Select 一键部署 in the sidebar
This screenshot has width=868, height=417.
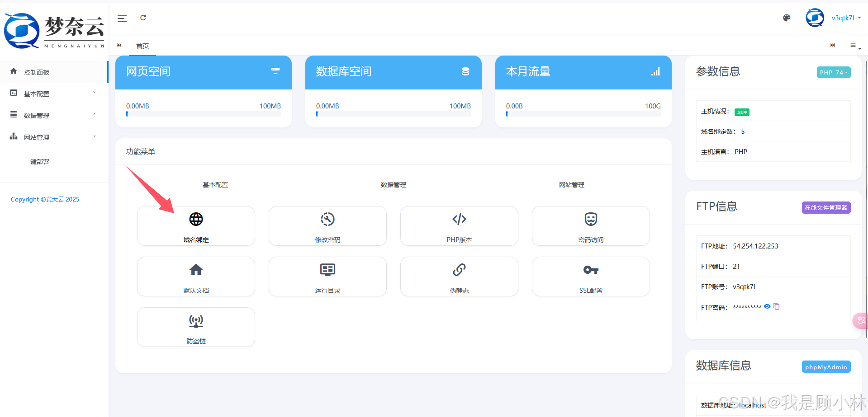[x=37, y=162]
